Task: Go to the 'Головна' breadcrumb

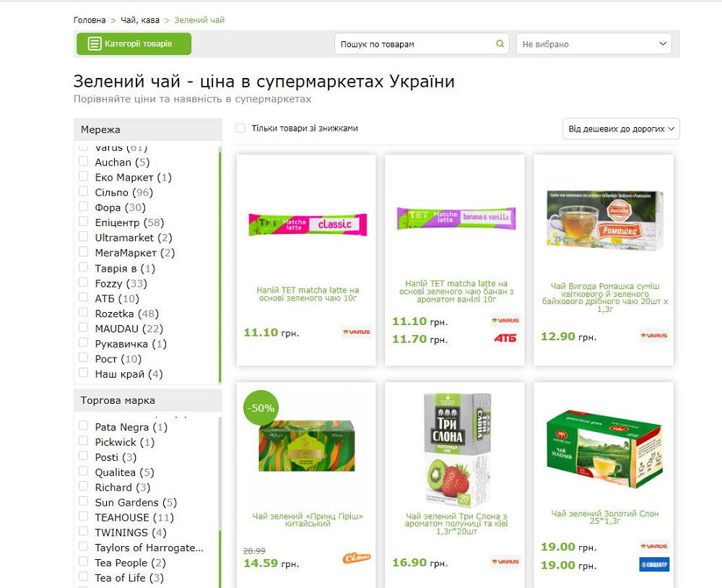Action: pos(90,20)
